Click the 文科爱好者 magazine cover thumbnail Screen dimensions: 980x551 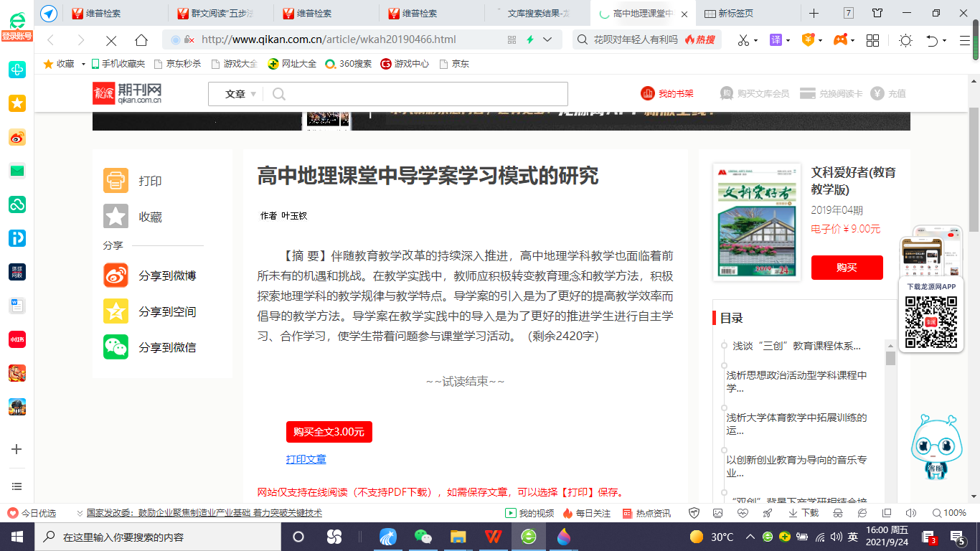[x=756, y=221]
